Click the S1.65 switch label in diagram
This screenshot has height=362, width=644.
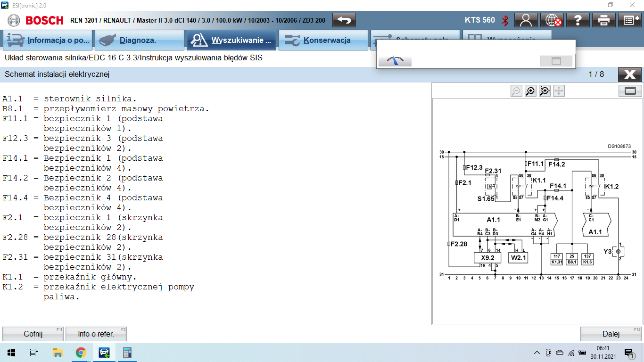point(486,199)
